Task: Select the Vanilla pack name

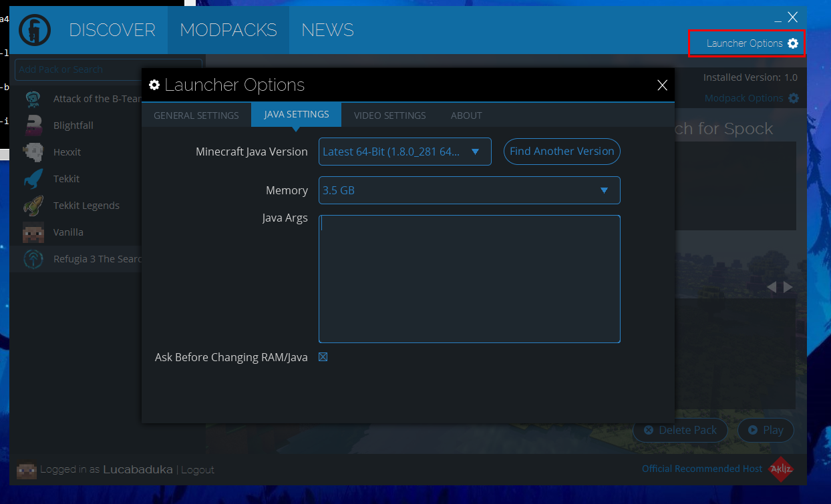Action: pyautogui.click(x=68, y=232)
